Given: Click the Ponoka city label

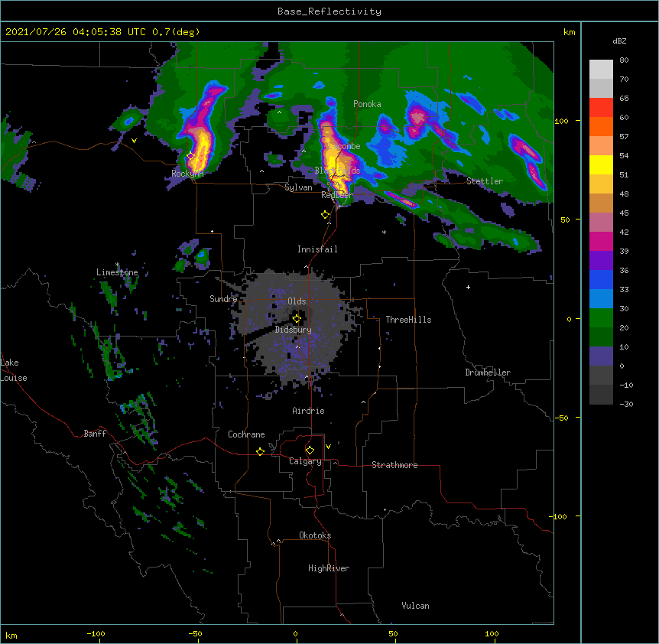Looking at the screenshot, I should click(367, 104).
